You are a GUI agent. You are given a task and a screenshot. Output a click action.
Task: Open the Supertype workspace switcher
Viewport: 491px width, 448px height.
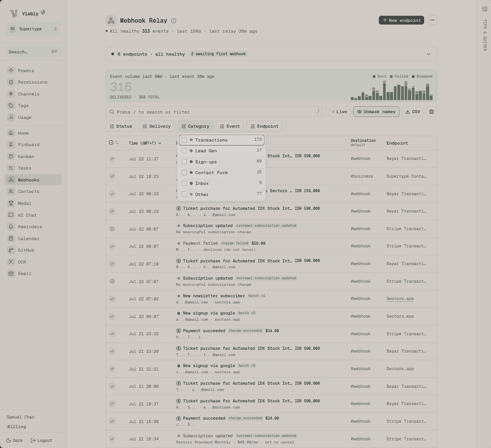pos(33,29)
